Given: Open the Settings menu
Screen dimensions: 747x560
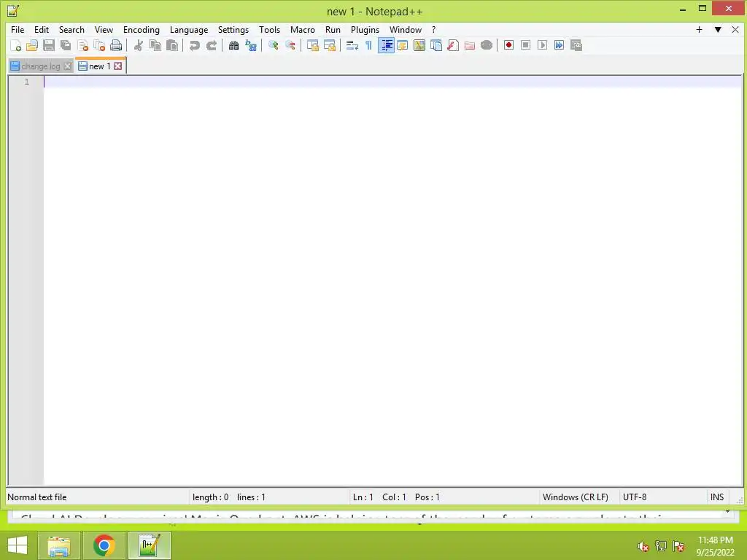Looking at the screenshot, I should pyautogui.click(x=233, y=29).
